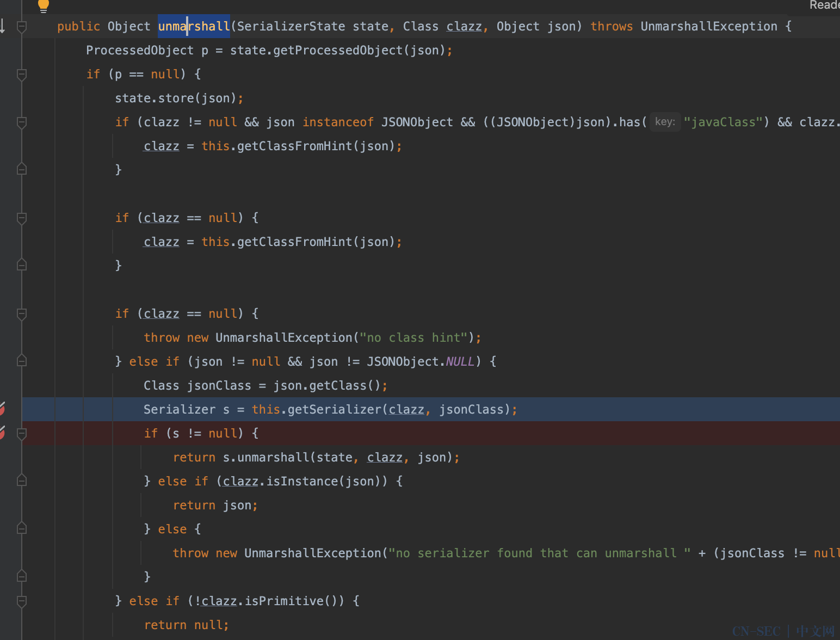Viewport: 840px width, 640px height.
Task: Click 'getProcessedObject' method call
Action: (338, 50)
